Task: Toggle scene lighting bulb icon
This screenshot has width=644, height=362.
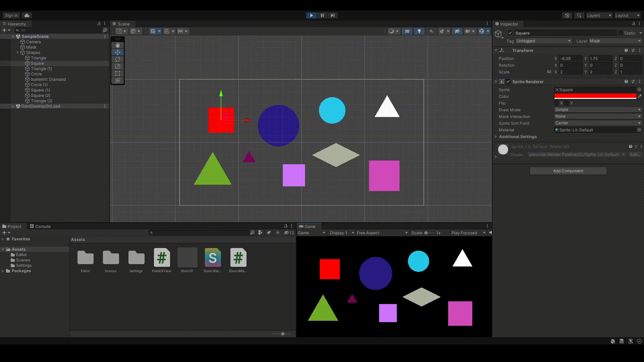Action: click(x=419, y=31)
